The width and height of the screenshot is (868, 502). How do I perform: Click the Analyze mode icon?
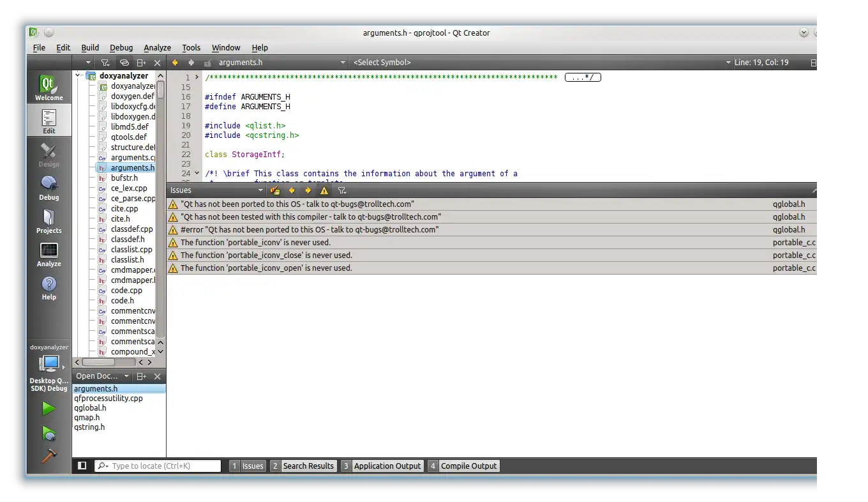(x=49, y=254)
